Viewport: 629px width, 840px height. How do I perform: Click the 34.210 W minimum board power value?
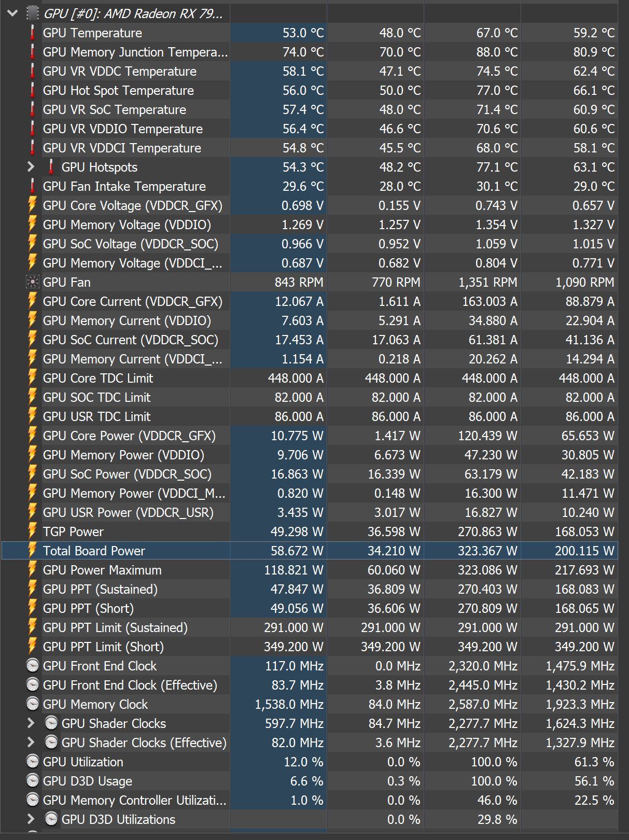(394, 551)
